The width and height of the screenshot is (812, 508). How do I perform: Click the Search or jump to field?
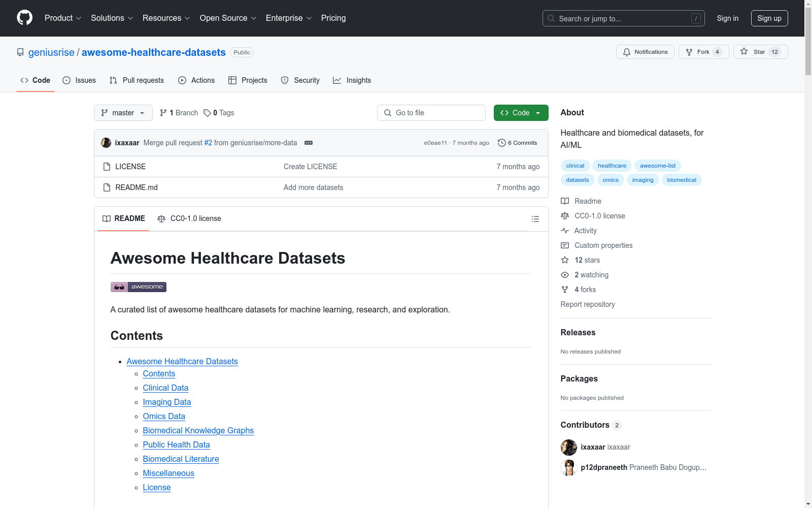624,18
